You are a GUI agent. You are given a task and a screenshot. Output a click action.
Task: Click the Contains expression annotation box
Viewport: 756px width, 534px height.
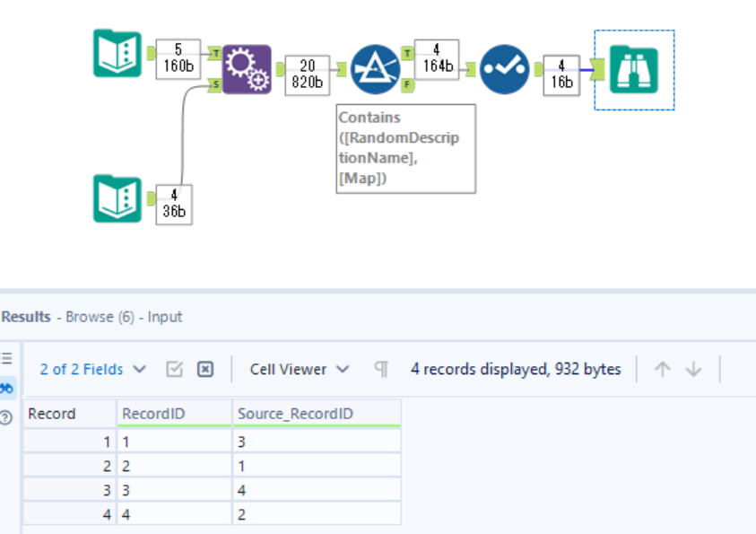tap(405, 148)
